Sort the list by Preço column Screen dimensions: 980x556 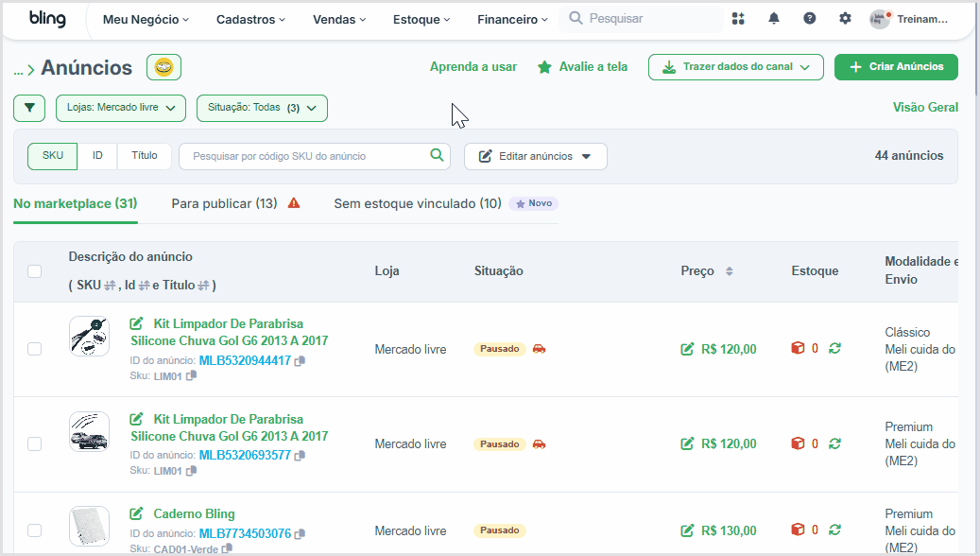click(729, 271)
